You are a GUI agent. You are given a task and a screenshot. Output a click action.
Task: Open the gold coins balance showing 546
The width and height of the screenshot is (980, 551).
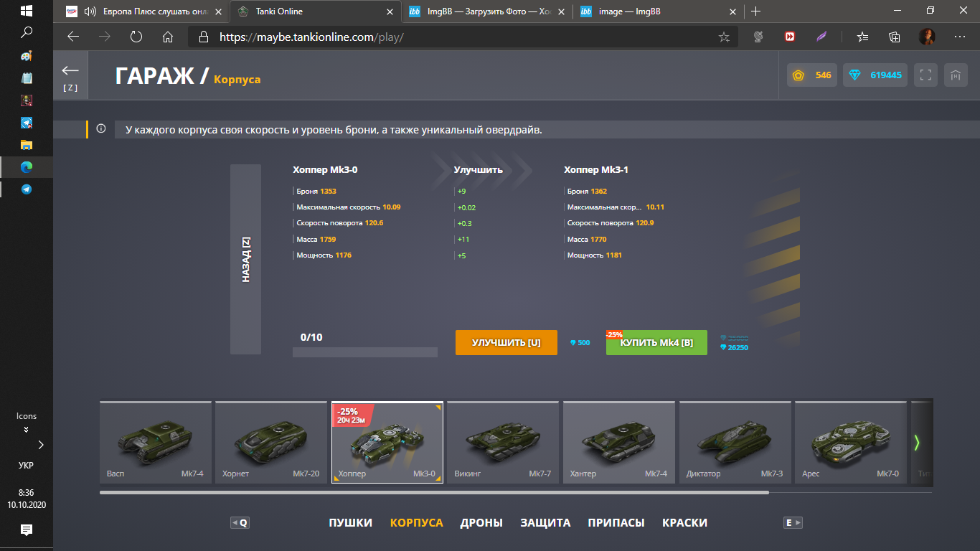point(812,75)
